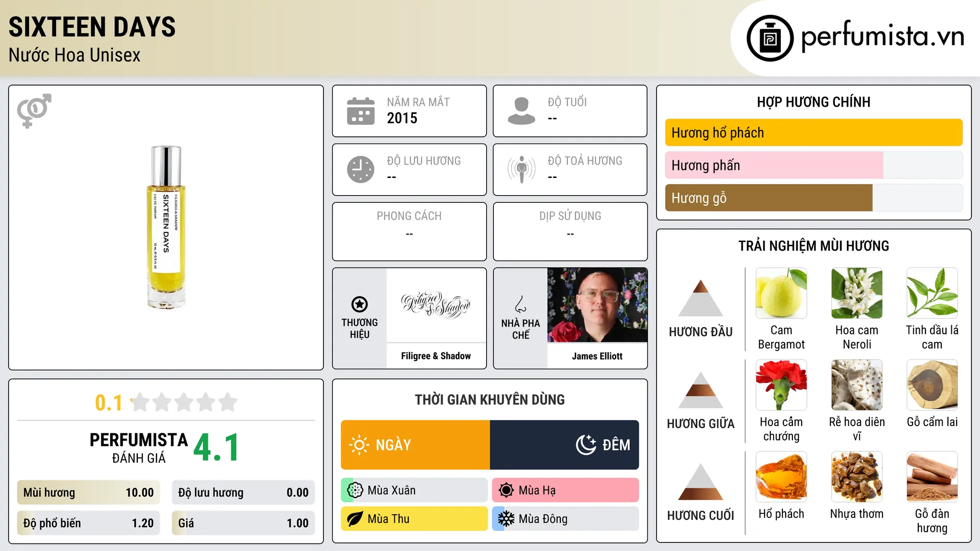Screen dimensions: 980x551
Task: Click the sillage icon beside Độ toả hương
Action: click(x=522, y=169)
